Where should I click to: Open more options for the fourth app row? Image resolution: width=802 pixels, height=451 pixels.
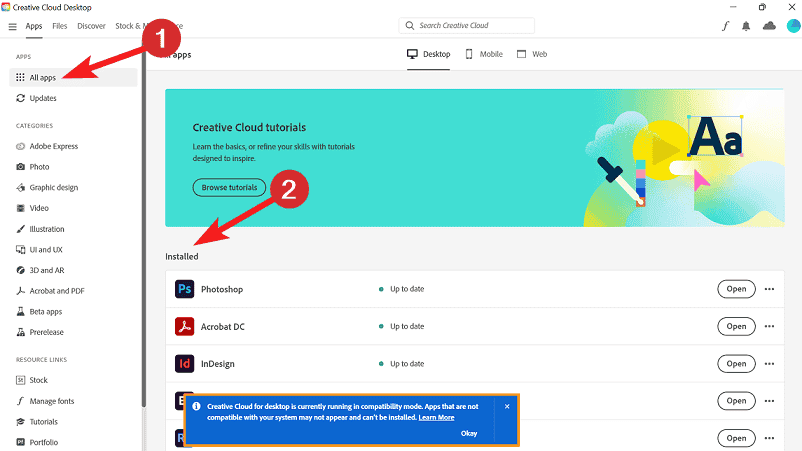pyautogui.click(x=769, y=401)
